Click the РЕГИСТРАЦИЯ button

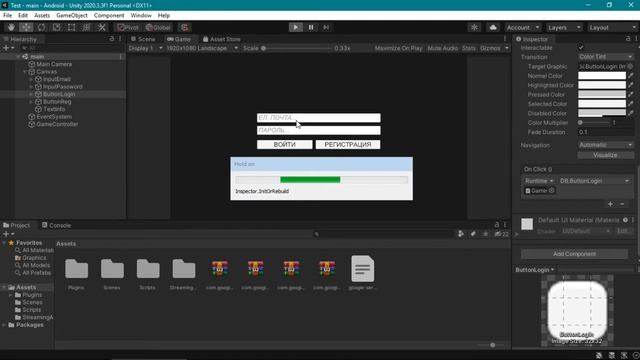348,144
